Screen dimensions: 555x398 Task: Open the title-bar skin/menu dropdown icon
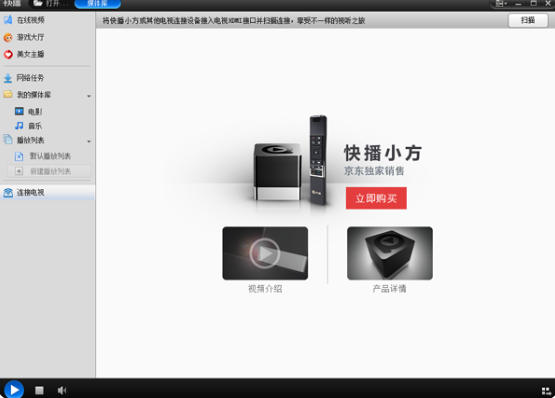500,4
